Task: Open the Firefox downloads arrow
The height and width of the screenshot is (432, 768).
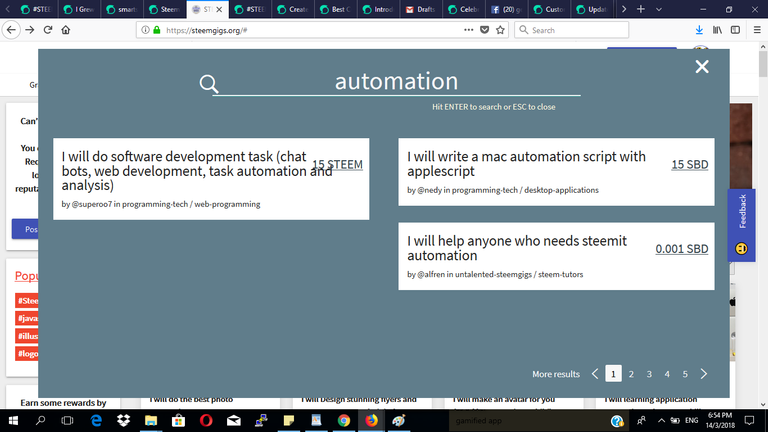Action: (x=699, y=30)
